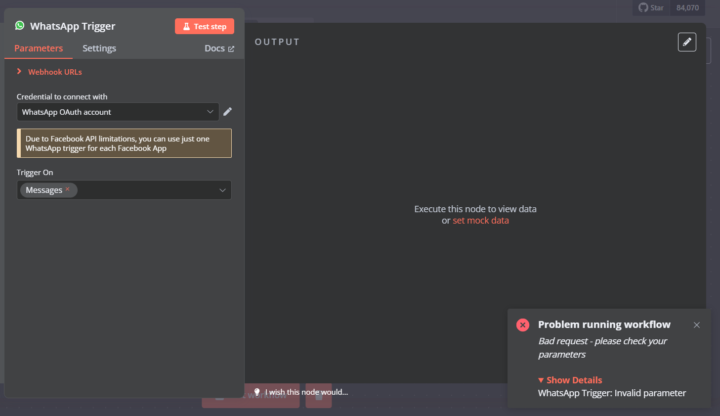The height and width of the screenshot is (416, 720).
Task: Click the set mock data link
Action: (x=480, y=220)
